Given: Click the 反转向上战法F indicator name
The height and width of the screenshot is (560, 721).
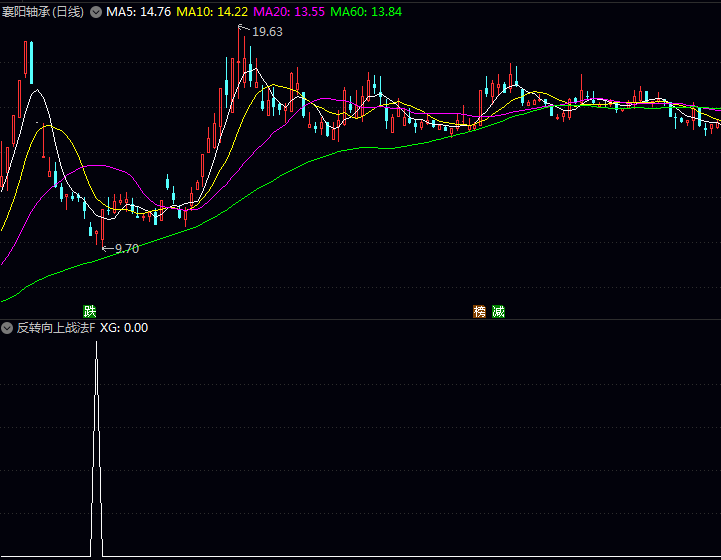Looking at the screenshot, I should [56, 328].
